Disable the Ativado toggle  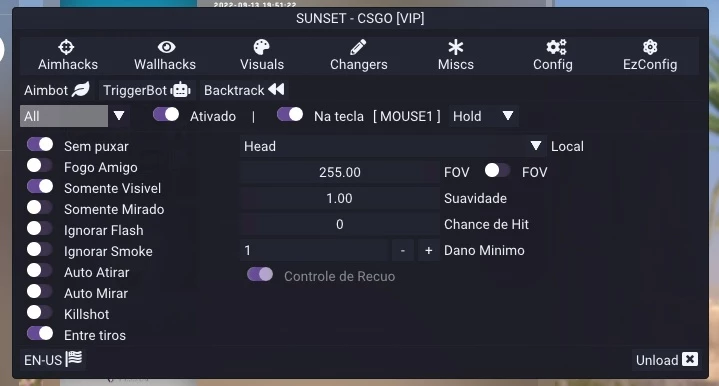(x=166, y=115)
